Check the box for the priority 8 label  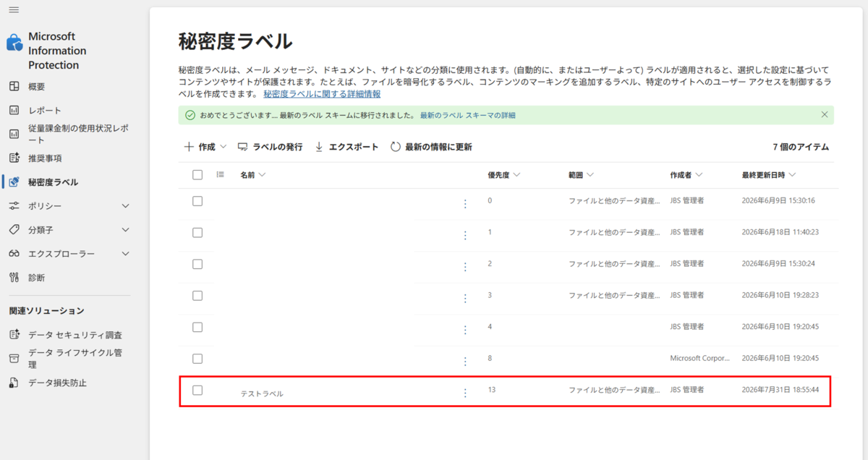point(197,358)
